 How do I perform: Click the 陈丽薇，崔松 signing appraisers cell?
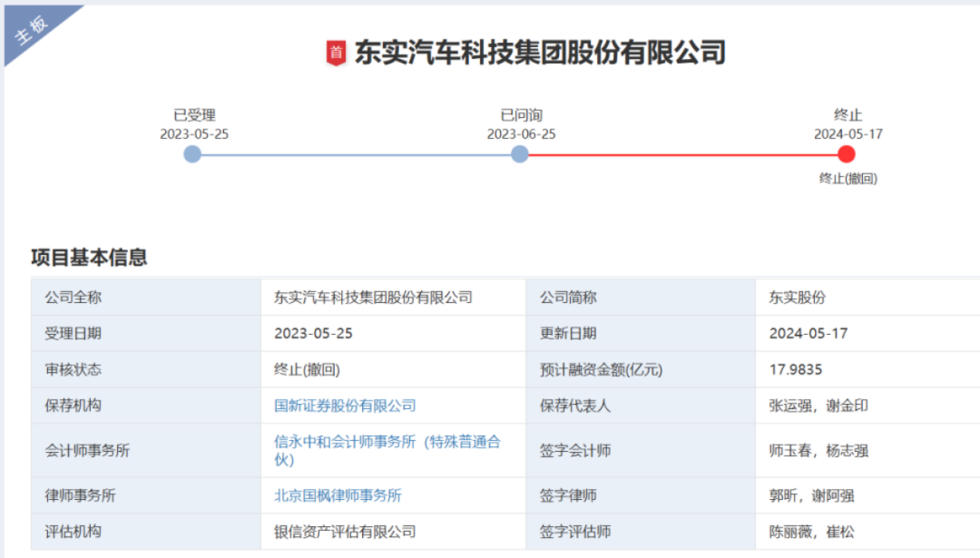(811, 532)
